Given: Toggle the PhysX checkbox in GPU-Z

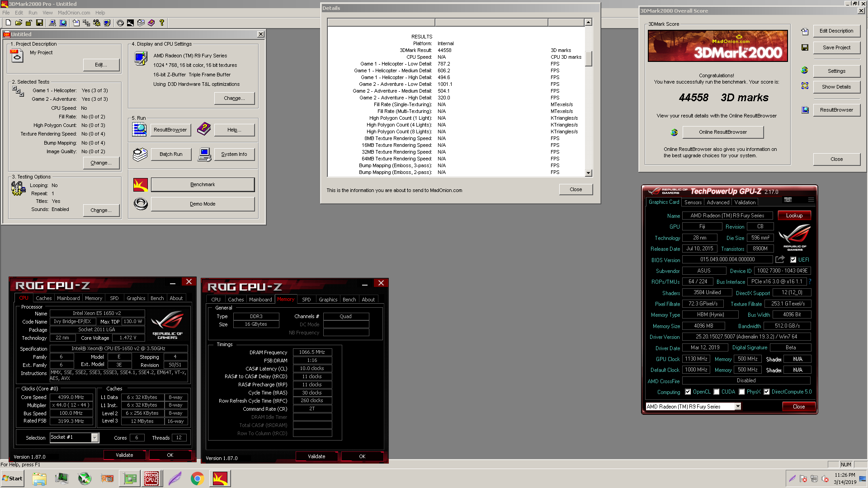Looking at the screenshot, I should click(741, 392).
